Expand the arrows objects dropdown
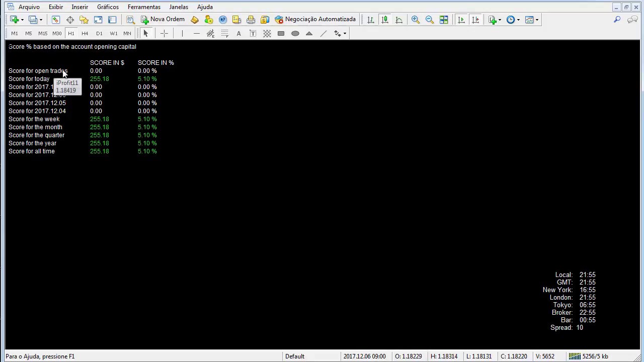This screenshot has width=644, height=362. click(x=345, y=34)
